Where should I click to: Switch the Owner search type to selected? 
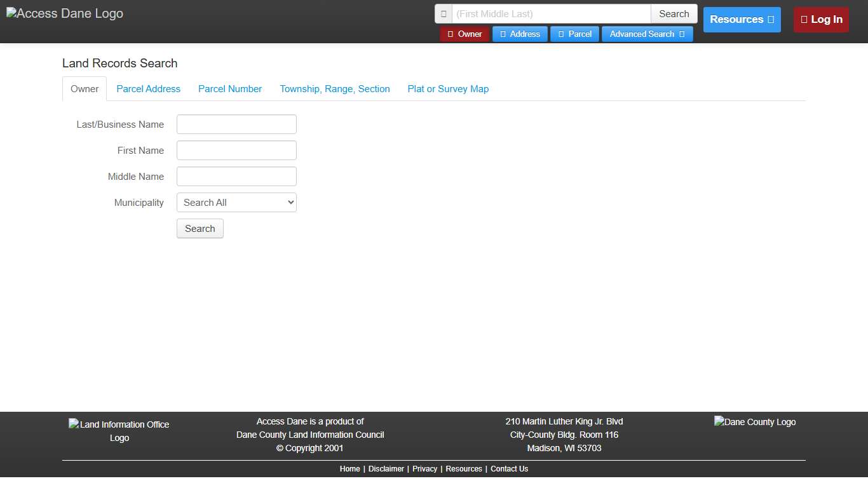465,34
